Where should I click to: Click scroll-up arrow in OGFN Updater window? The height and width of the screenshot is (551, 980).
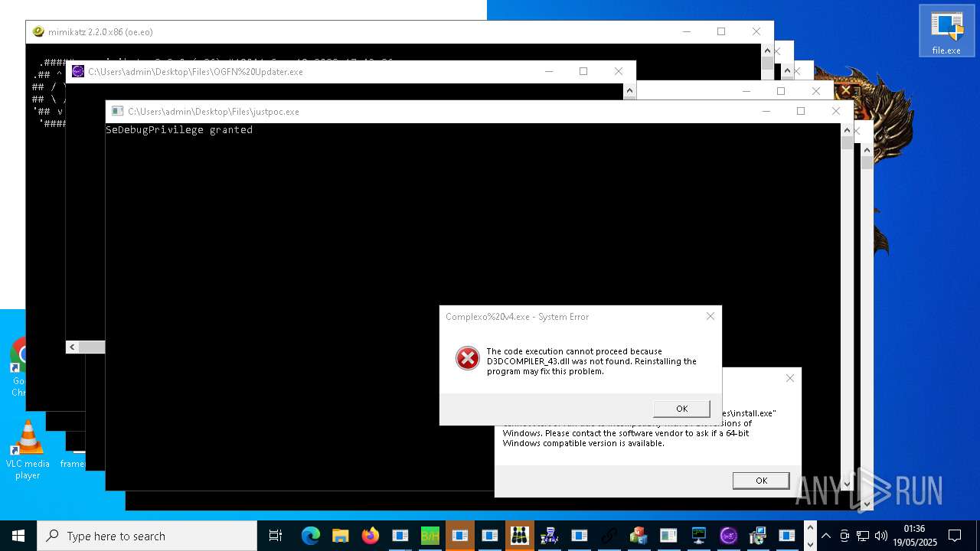pyautogui.click(x=629, y=90)
